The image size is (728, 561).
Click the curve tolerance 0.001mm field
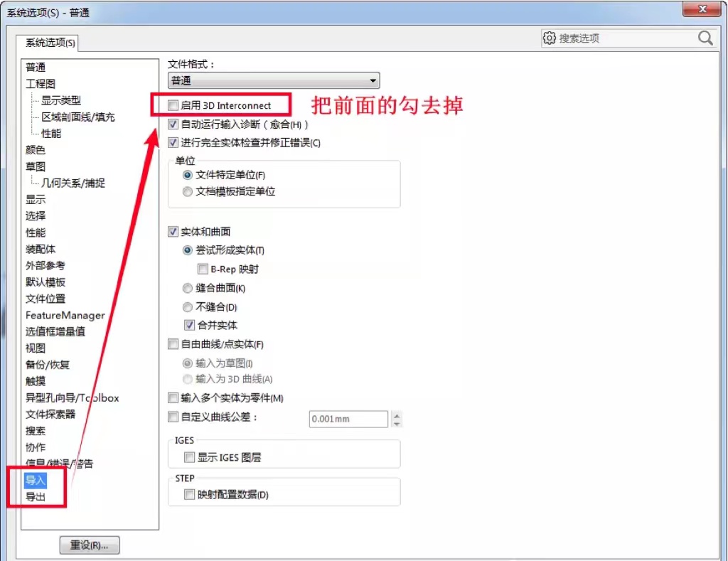coord(348,419)
